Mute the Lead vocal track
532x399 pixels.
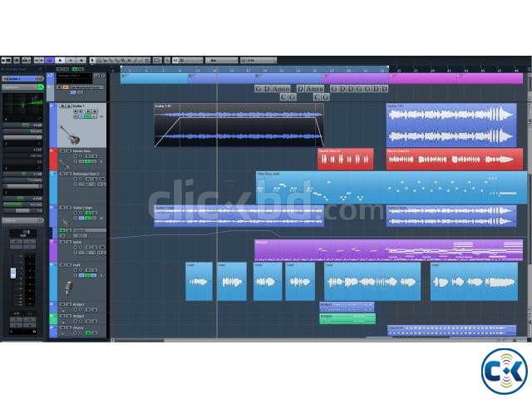(x=62, y=264)
